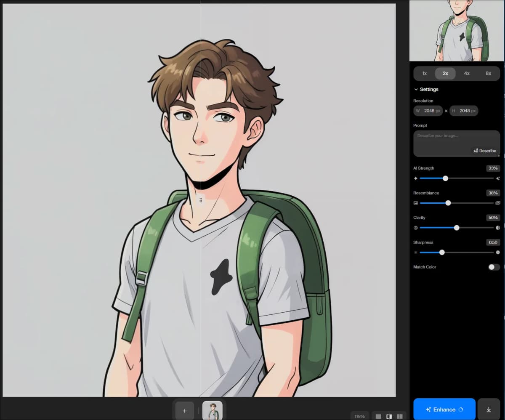This screenshot has height=420, width=505.
Task: Open the 115% zoom level control
Action: coord(360,416)
